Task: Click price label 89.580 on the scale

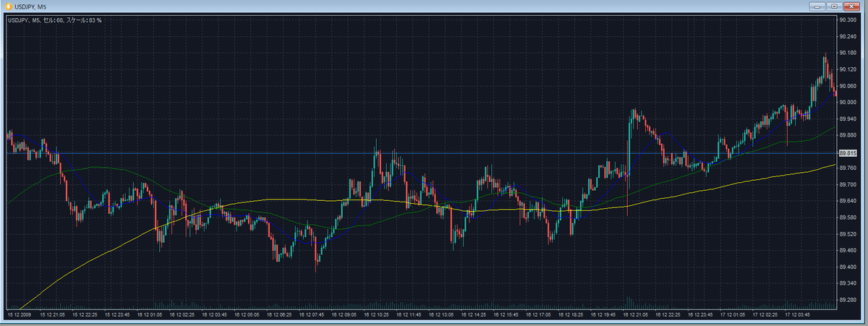Action: 847,218
